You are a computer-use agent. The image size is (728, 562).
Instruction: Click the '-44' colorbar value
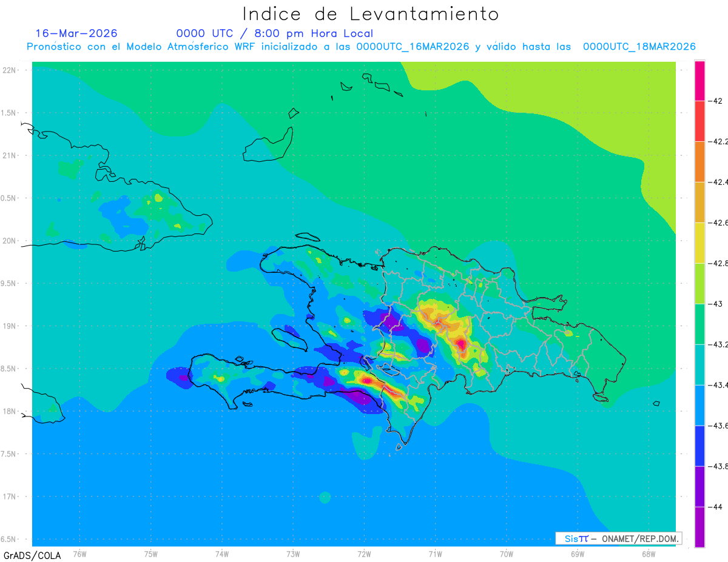tap(716, 507)
